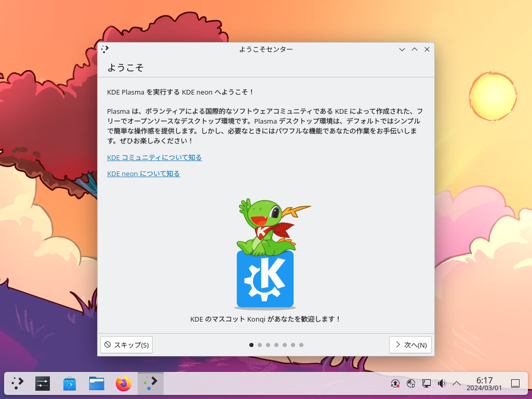Screen dimensions: 532x399
Task: Open the network connections tray icon
Action: [x=426, y=383]
